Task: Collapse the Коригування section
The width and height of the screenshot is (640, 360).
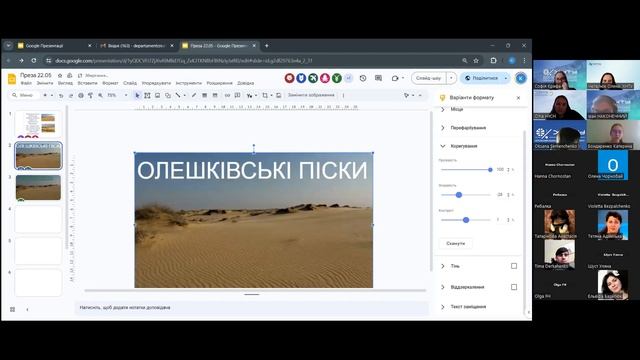Action: pyautogui.click(x=443, y=146)
